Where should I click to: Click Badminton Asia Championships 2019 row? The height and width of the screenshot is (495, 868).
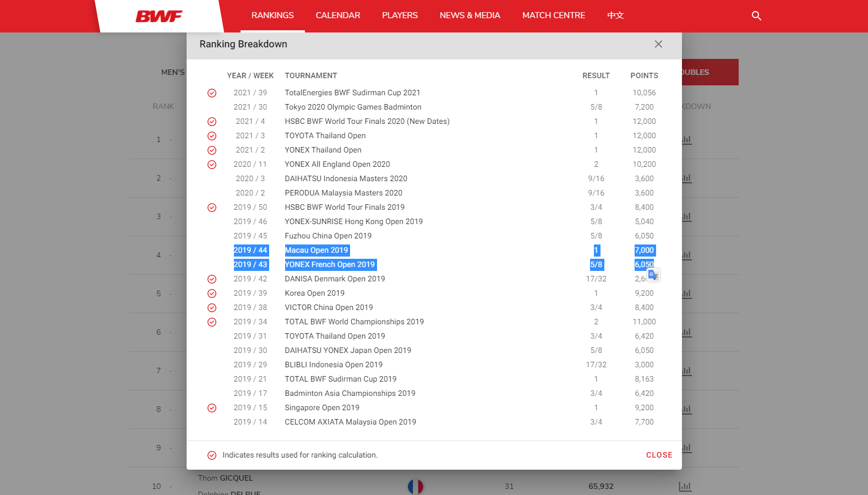click(x=434, y=393)
